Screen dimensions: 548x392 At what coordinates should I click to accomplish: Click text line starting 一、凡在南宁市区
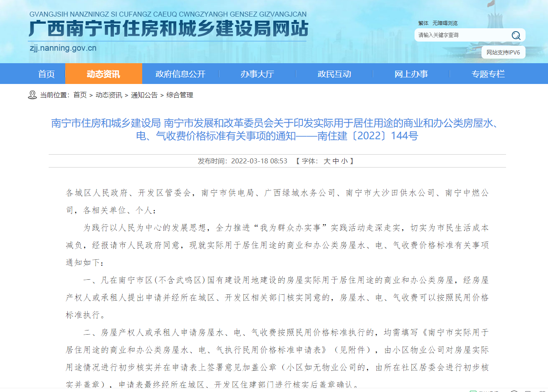(x=286, y=280)
